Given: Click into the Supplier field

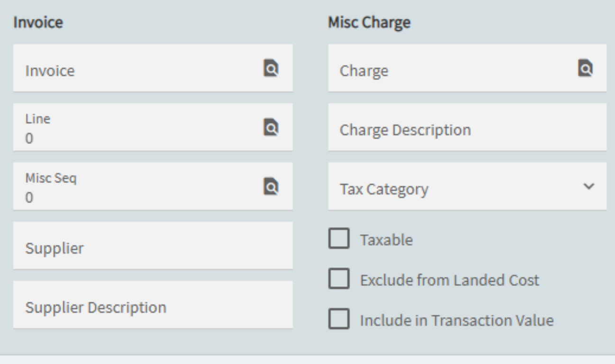Looking at the screenshot, I should (153, 246).
